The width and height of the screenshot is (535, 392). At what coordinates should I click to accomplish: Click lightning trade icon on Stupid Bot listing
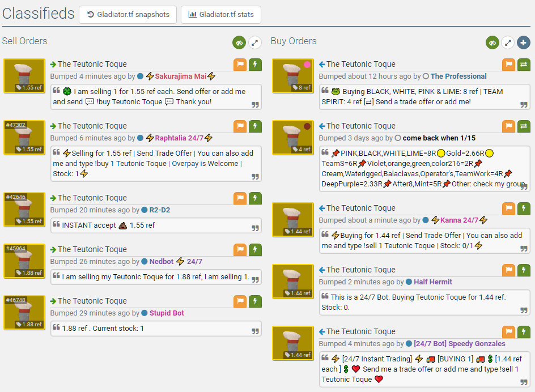point(255,301)
